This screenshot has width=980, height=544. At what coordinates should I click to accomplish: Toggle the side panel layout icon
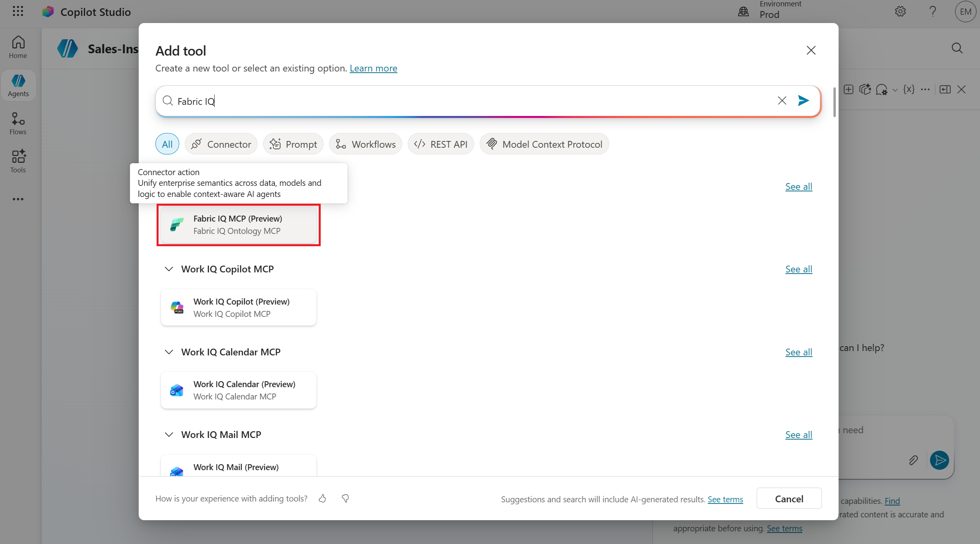point(945,89)
